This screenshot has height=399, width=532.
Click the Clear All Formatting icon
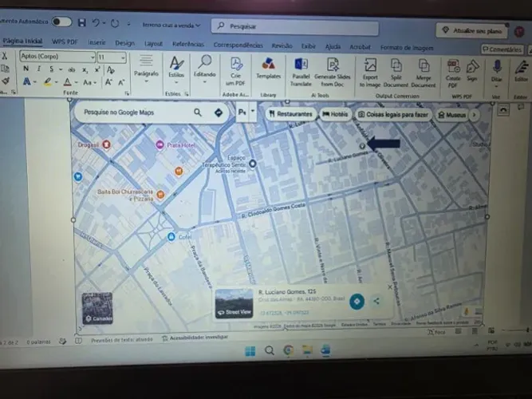click(110, 70)
